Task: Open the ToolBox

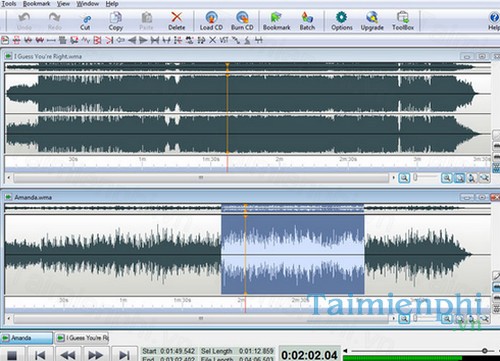Action: click(x=403, y=21)
